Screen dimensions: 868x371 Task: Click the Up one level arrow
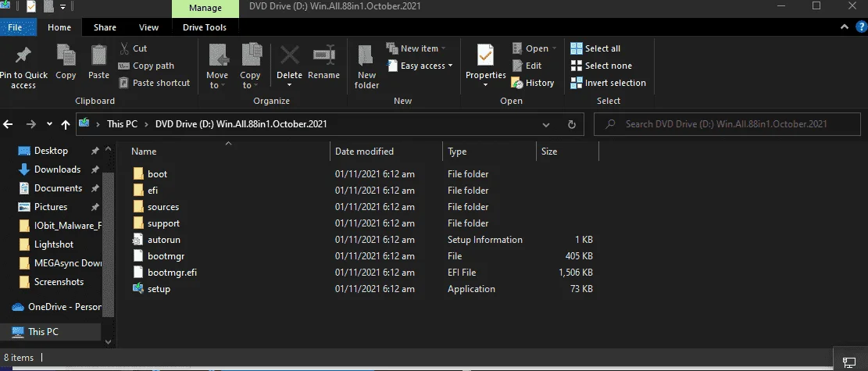pos(66,125)
